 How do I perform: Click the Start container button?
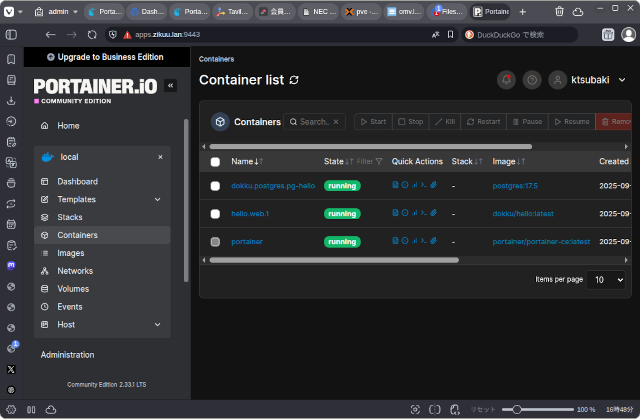point(373,122)
